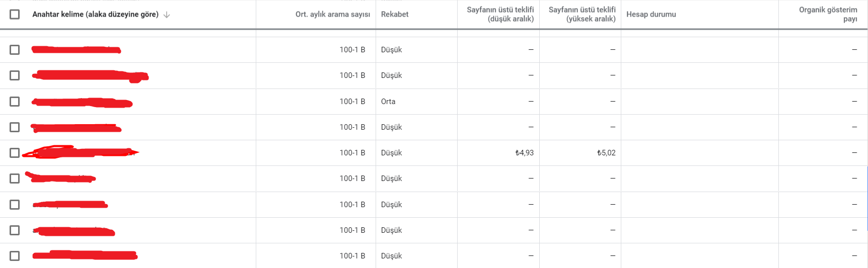Viewport: 868px width, 268px height.
Task: Click the Rekabet column header
Action: click(395, 14)
